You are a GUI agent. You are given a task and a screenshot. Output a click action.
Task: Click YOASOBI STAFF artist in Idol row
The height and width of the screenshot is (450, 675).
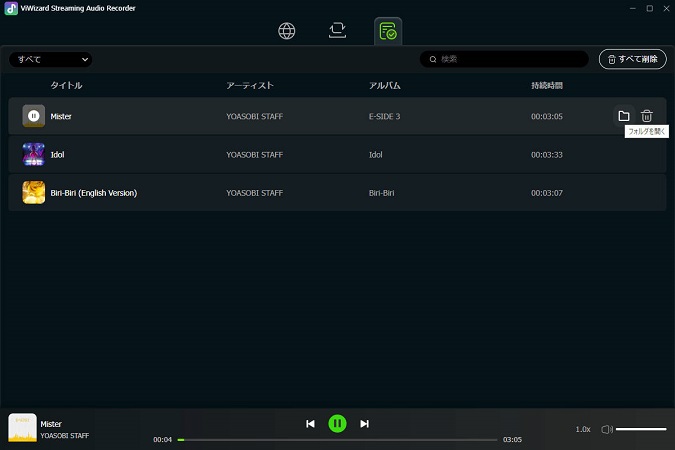click(254, 155)
